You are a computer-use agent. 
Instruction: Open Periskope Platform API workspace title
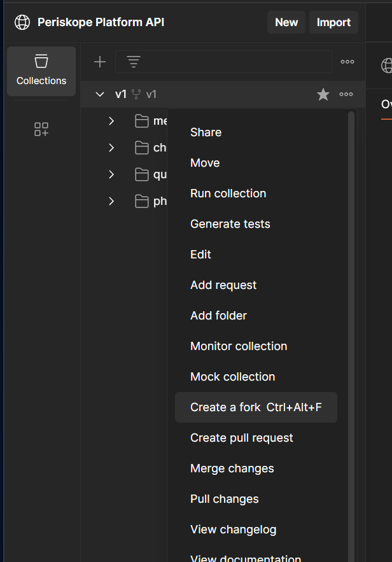click(101, 22)
